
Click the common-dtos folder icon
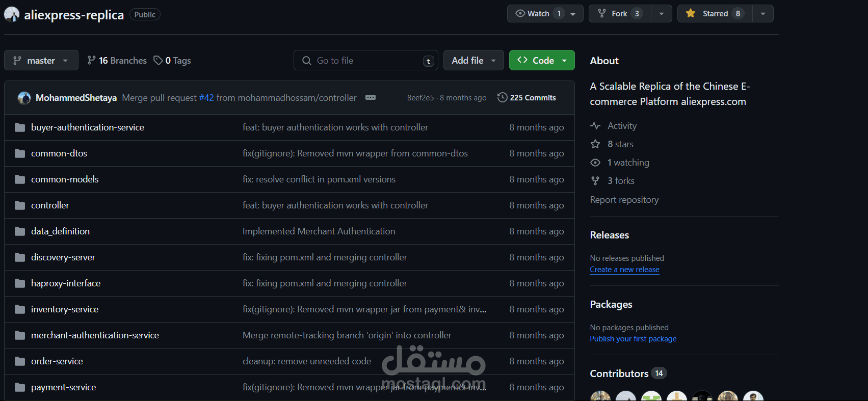20,153
